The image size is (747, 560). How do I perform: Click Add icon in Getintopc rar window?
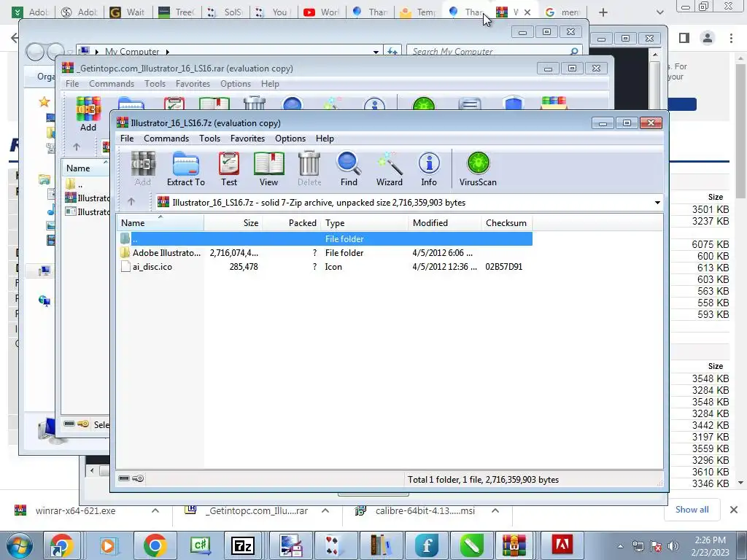click(x=88, y=114)
